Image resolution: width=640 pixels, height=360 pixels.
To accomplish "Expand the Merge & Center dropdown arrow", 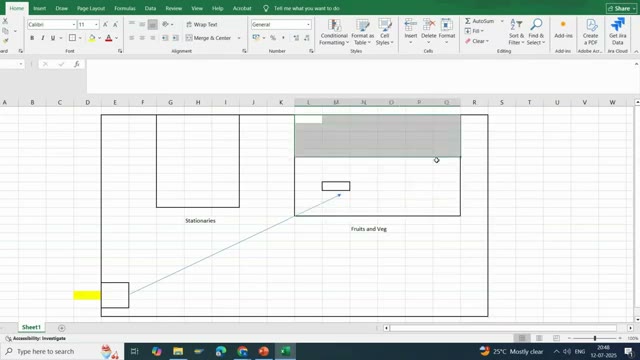I will pos(239,38).
